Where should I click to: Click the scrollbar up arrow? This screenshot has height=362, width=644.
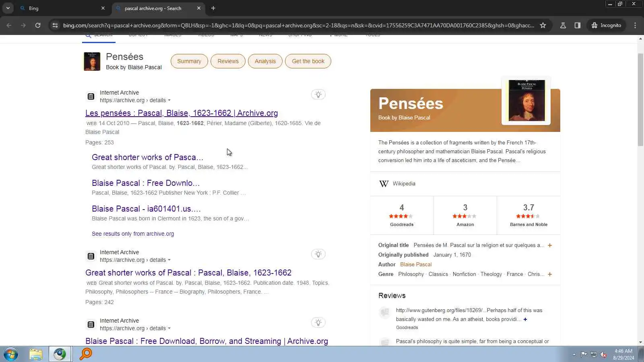coord(640,39)
